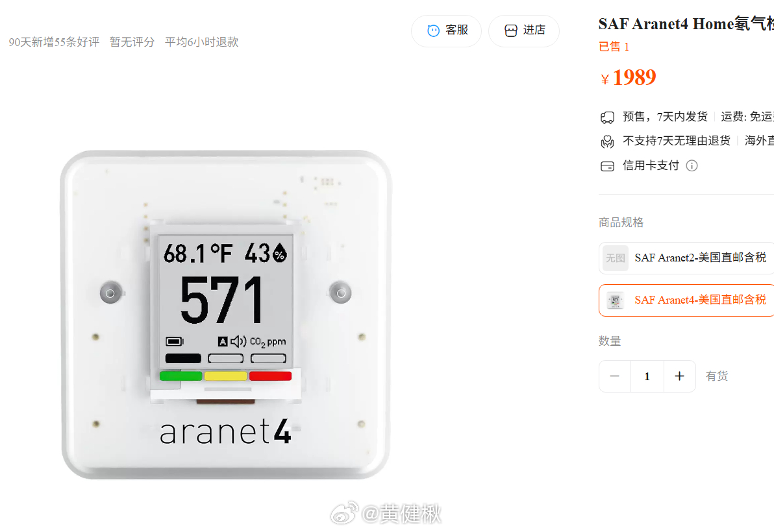Click the 商品规格 label
The width and height of the screenshot is (774, 532).
(x=621, y=223)
